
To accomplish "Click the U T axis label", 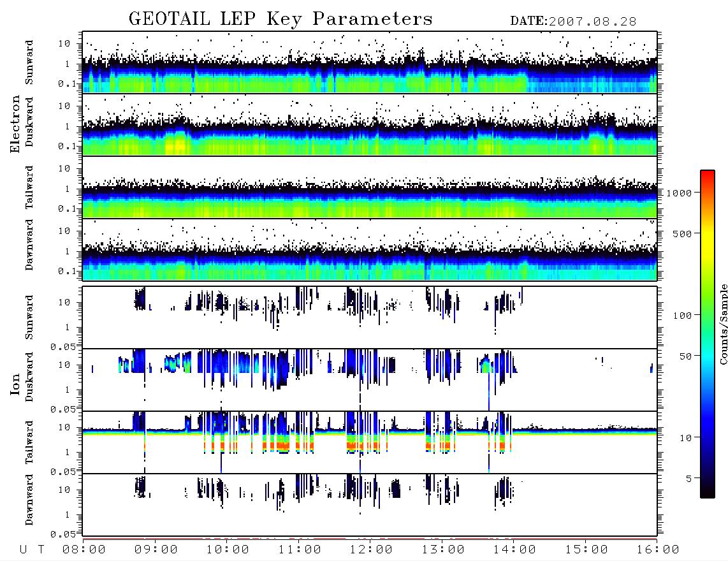I will 33,550.
